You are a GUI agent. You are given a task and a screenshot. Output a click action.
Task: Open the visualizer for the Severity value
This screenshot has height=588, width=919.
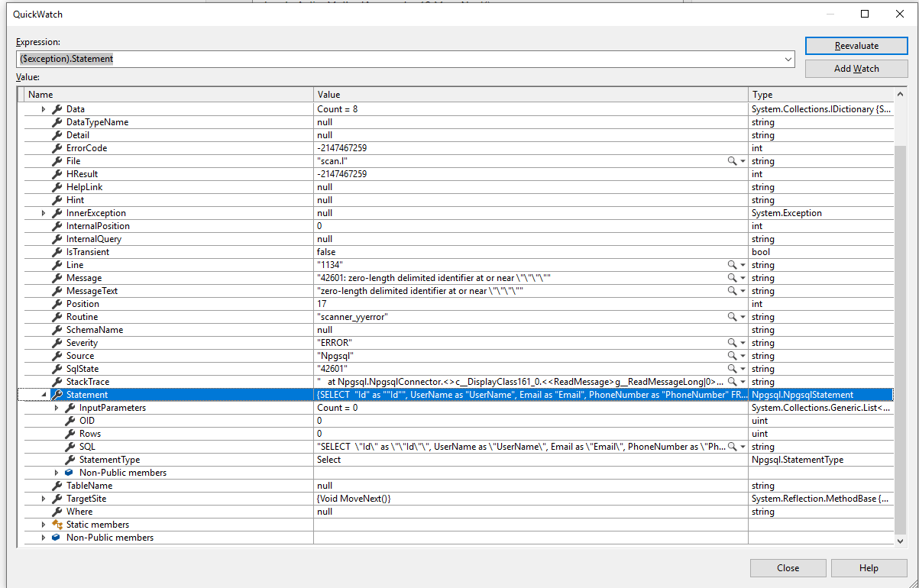pos(731,342)
